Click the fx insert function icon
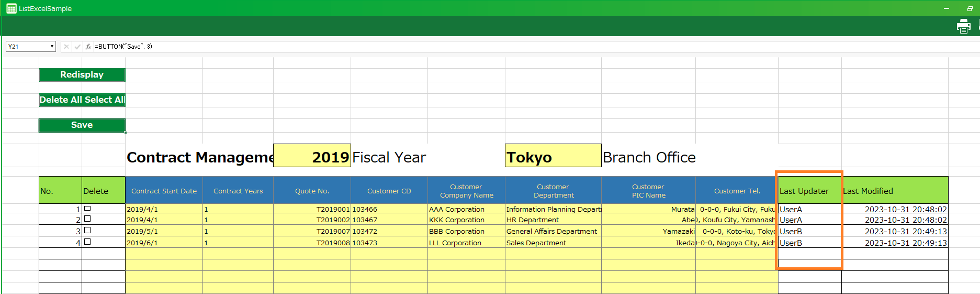This screenshot has width=980, height=294. click(x=88, y=47)
